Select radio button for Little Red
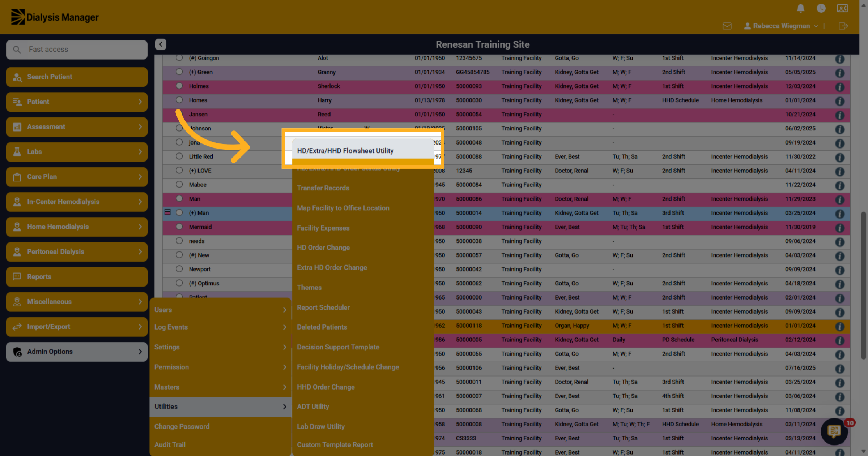868x456 pixels. point(179,156)
